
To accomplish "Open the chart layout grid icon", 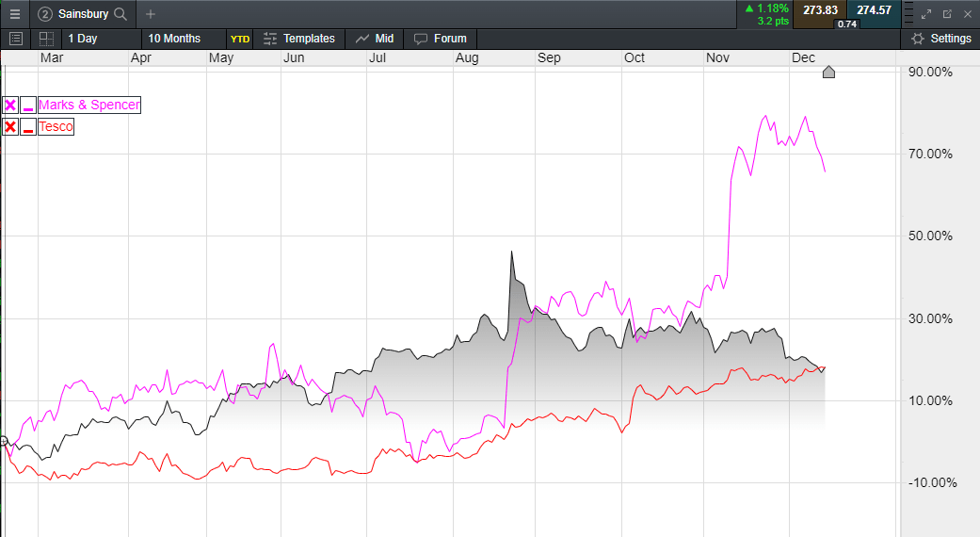I will pos(46,39).
